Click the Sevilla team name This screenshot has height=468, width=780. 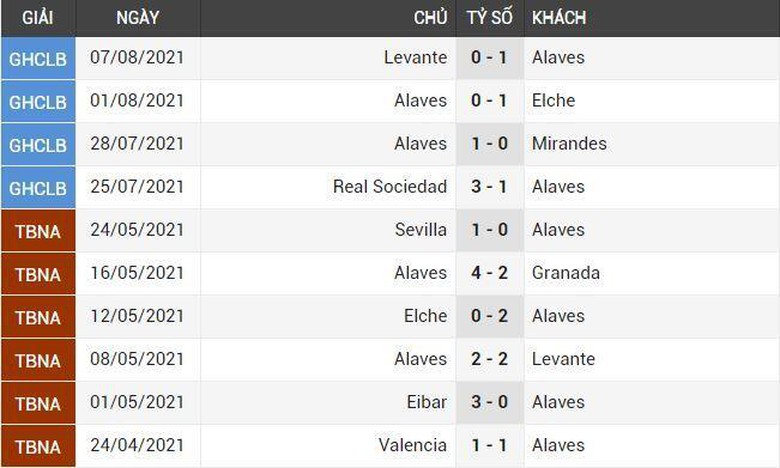tap(421, 230)
